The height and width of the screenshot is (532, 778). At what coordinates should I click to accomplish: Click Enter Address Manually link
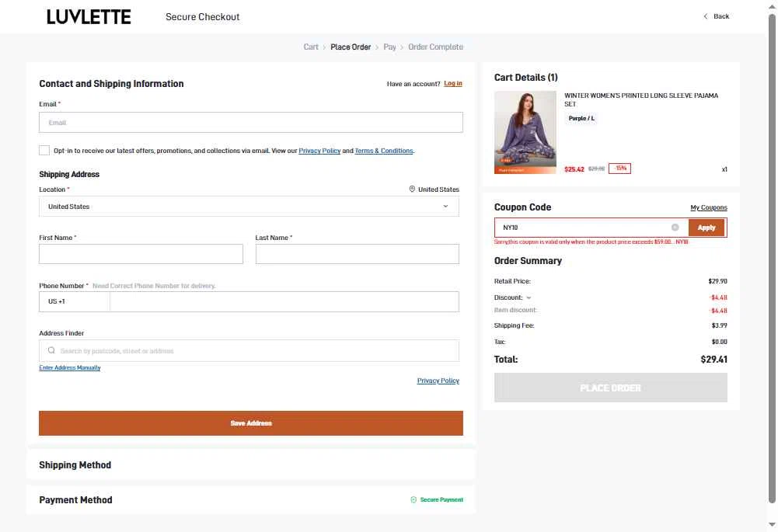(x=70, y=367)
